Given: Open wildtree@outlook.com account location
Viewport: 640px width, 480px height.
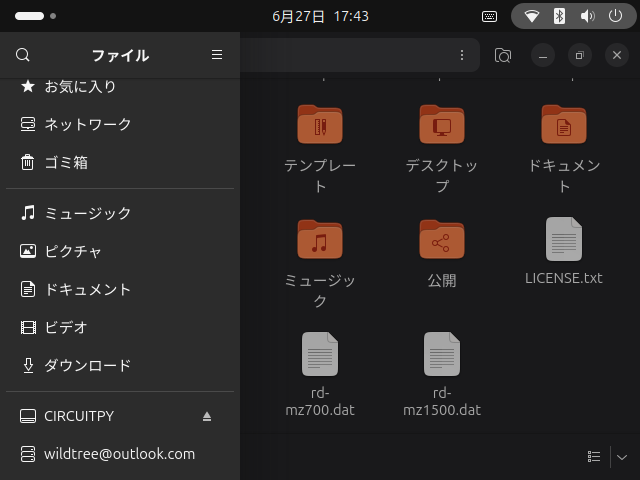Looking at the screenshot, I should tap(120, 454).
